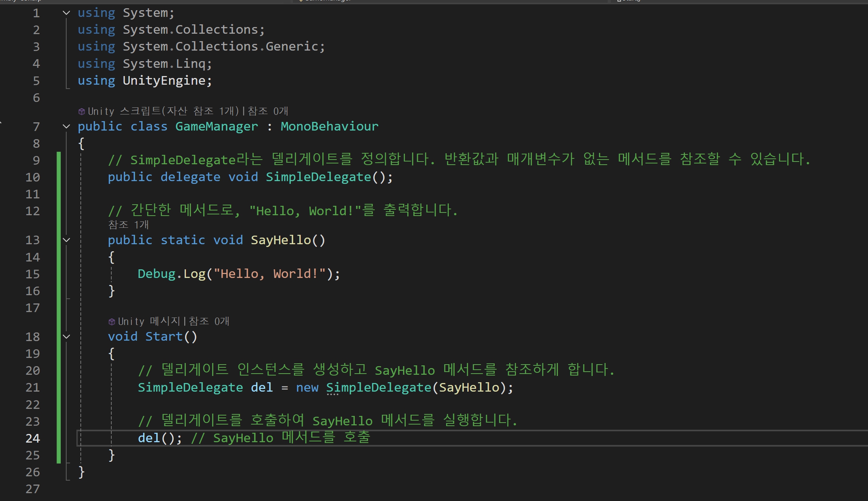Click the comment on line 20 about 델리게이트 인스턴스
This screenshot has width=868, height=501.
(376, 370)
